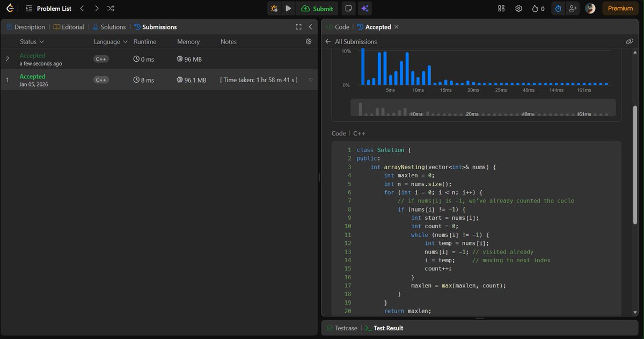
Task: Submit the solution
Action: coord(317,9)
